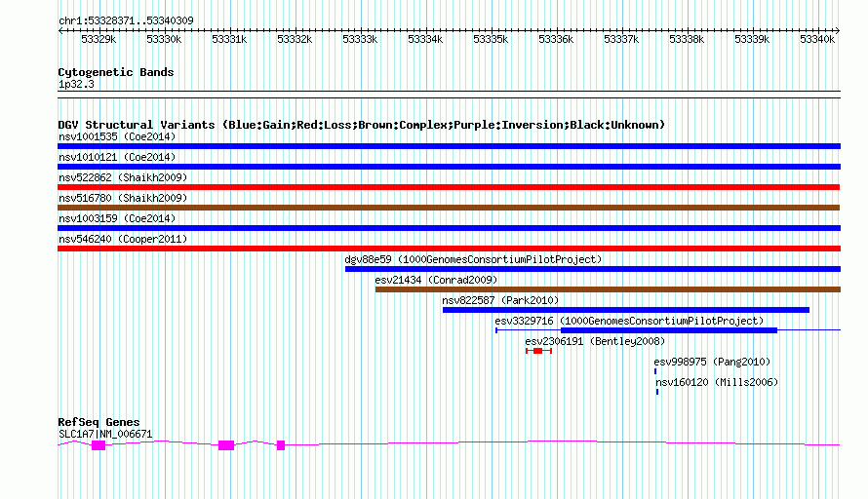Select the nsv1003159 (Coe2014) blue bar

click(x=449, y=228)
